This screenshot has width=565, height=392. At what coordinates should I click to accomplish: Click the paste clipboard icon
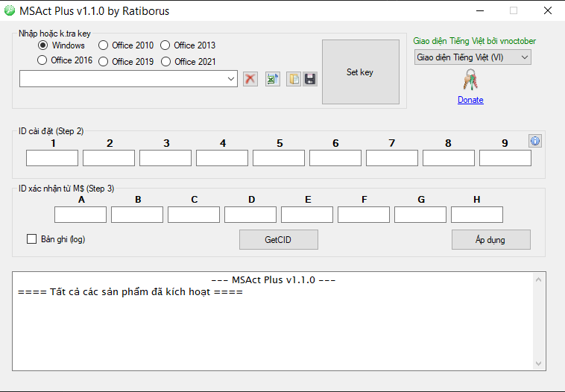click(x=294, y=79)
